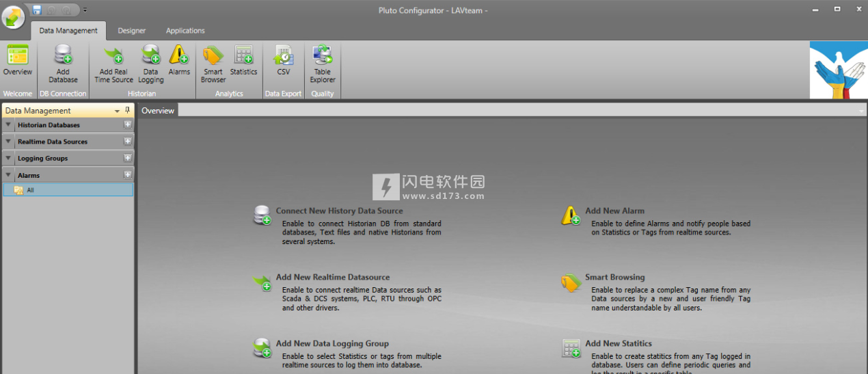This screenshot has width=868, height=374.
Task: Click the Add New Data Logging Group icon
Action: tap(263, 347)
